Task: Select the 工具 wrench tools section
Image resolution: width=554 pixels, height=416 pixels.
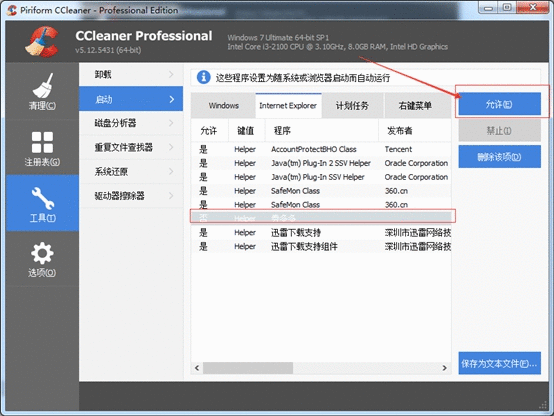Action: pos(42,203)
